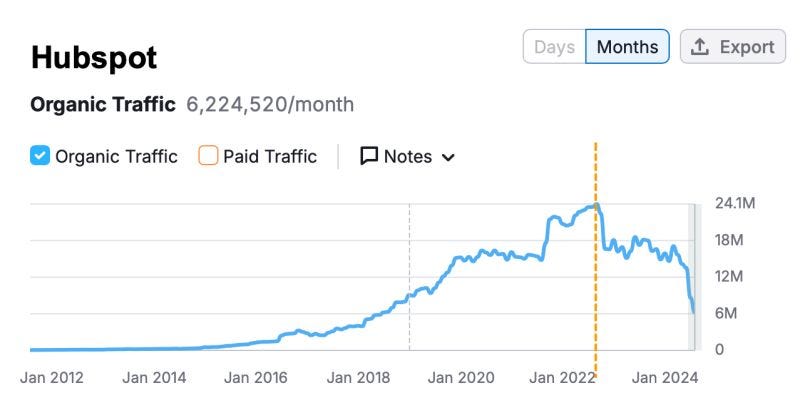Image resolution: width=800 pixels, height=418 pixels.
Task: Click the 18M y-axis label
Action: [x=729, y=240]
